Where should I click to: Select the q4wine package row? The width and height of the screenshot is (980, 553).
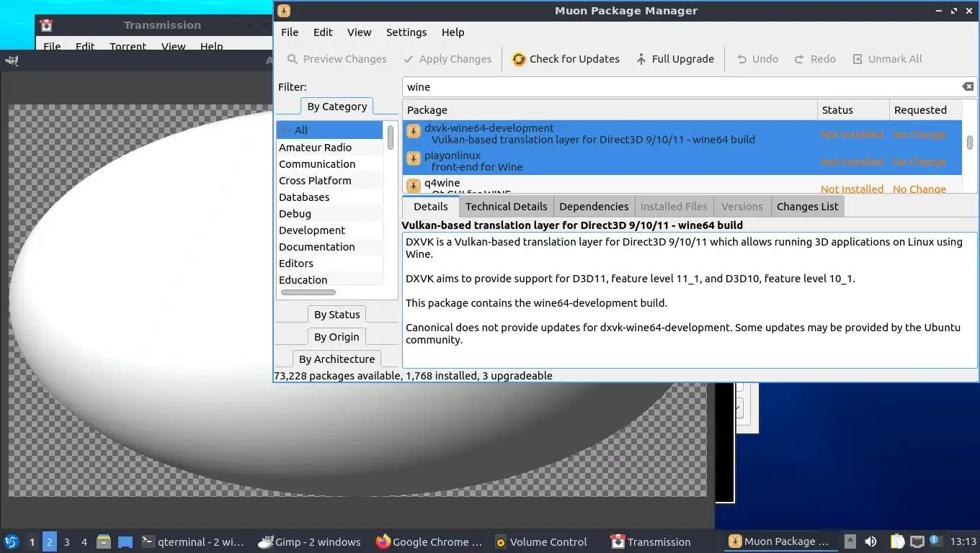[x=682, y=186]
